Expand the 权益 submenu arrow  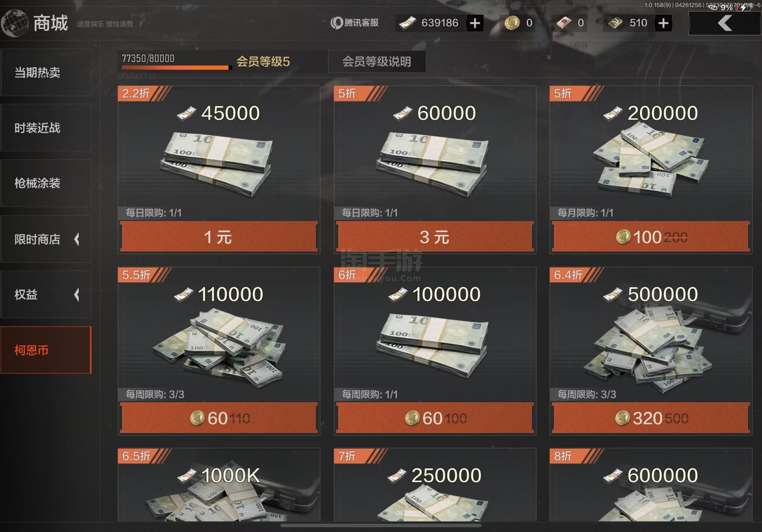pos(77,294)
